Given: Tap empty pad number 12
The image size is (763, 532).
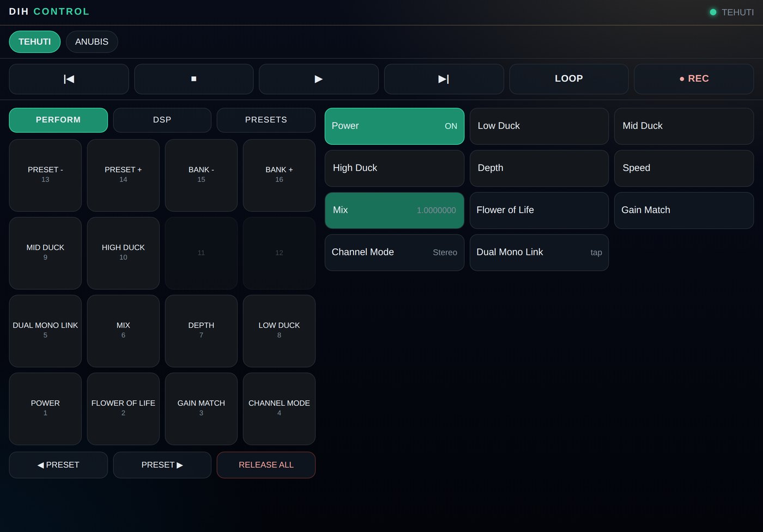Looking at the screenshot, I should 279,253.
